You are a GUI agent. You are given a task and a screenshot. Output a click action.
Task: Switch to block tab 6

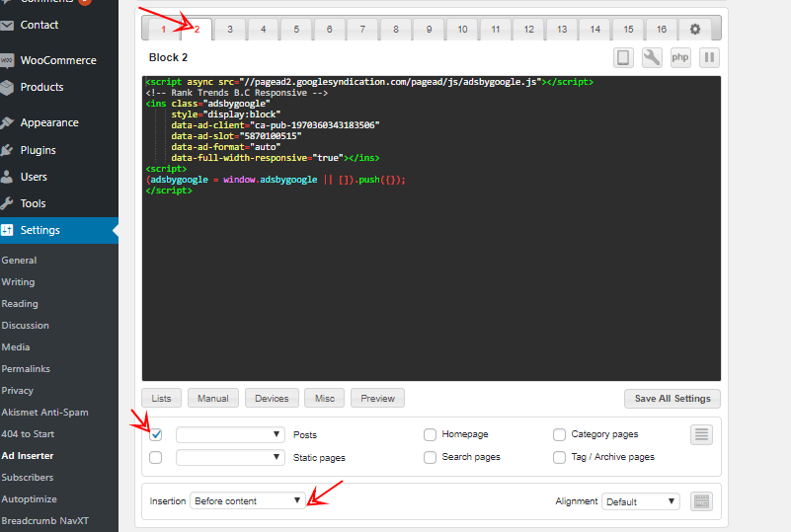click(330, 30)
